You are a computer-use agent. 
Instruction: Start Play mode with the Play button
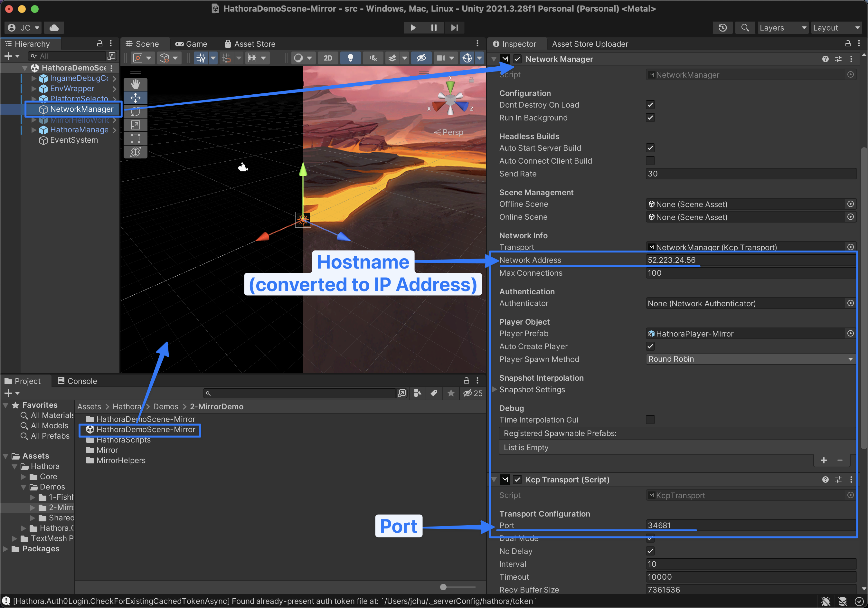coord(413,28)
